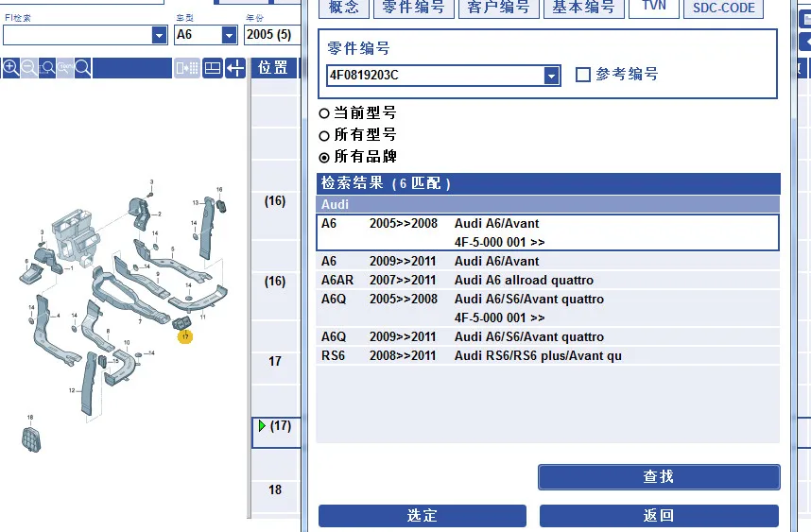Switch to the 基本编号 tab
This screenshot has height=532, width=811.
click(x=583, y=8)
